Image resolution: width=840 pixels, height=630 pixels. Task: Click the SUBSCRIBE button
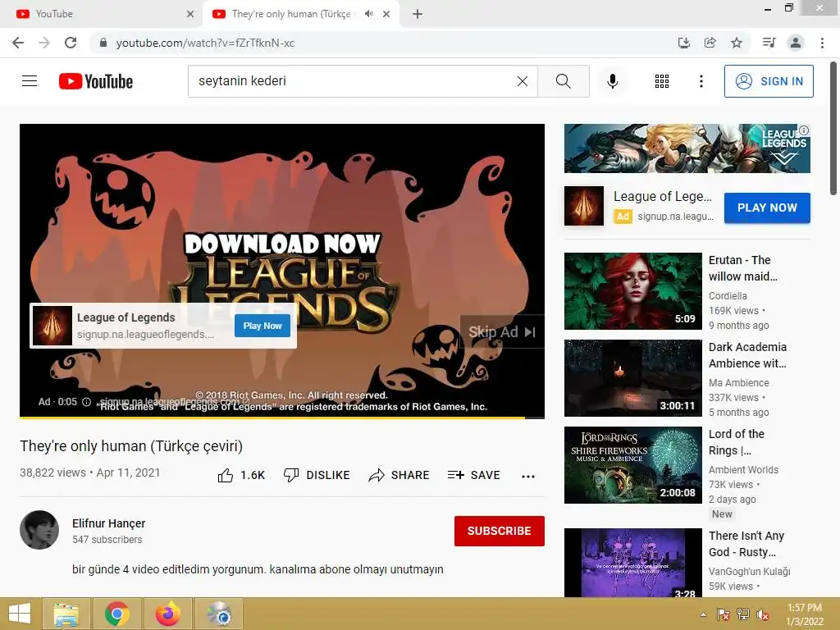[x=500, y=531]
